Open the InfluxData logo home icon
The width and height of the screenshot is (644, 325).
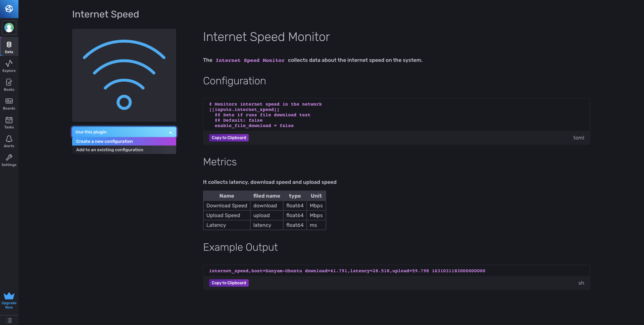coord(9,9)
